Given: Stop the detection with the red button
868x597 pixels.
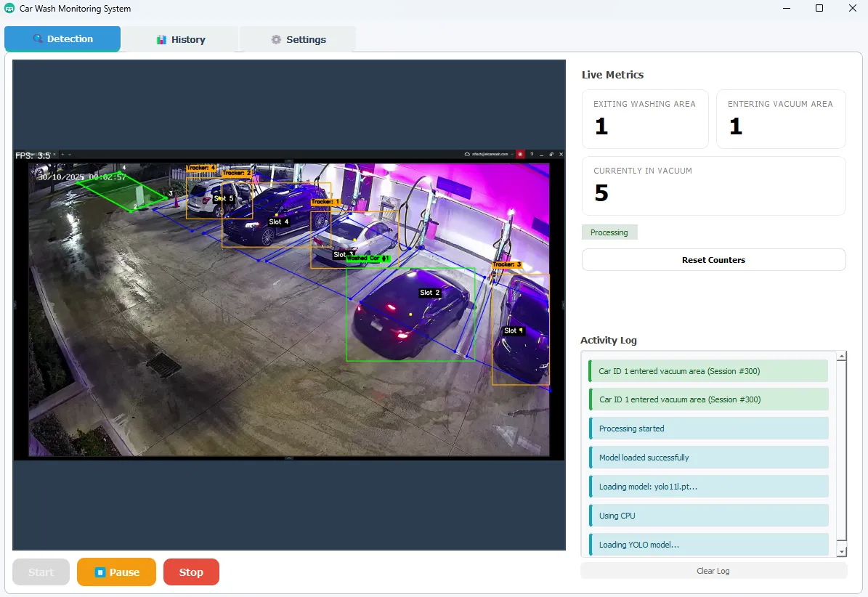Looking at the screenshot, I should (x=191, y=572).
